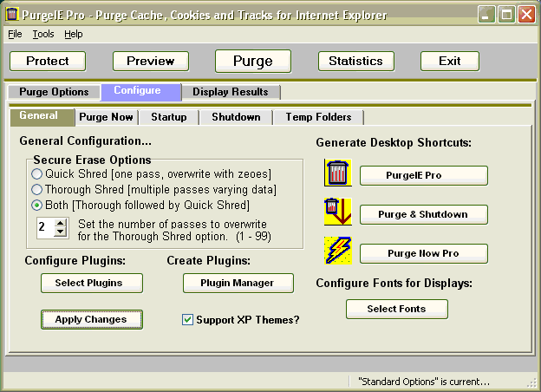Click the Purge Now Pro lightning icon
This screenshot has width=541, height=392.
(x=338, y=251)
